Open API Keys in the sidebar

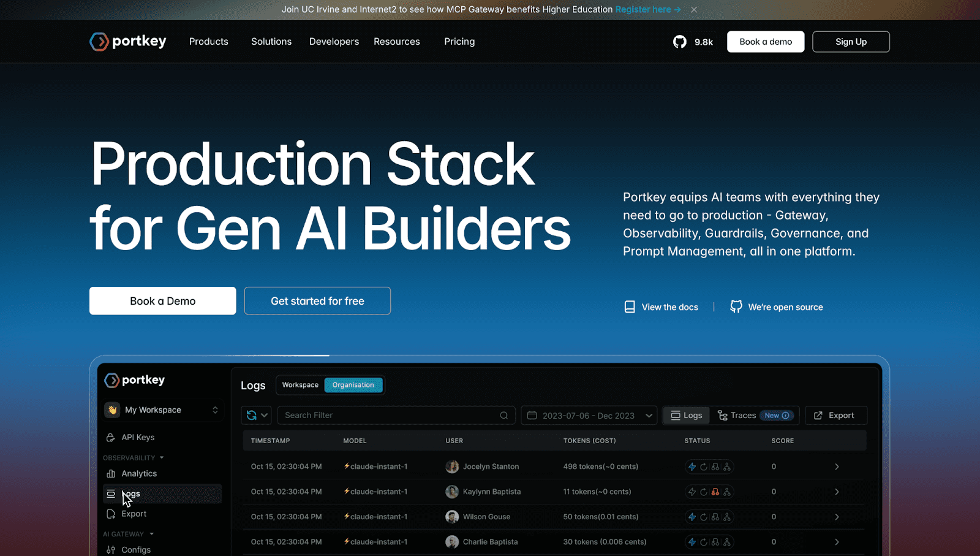click(x=138, y=437)
